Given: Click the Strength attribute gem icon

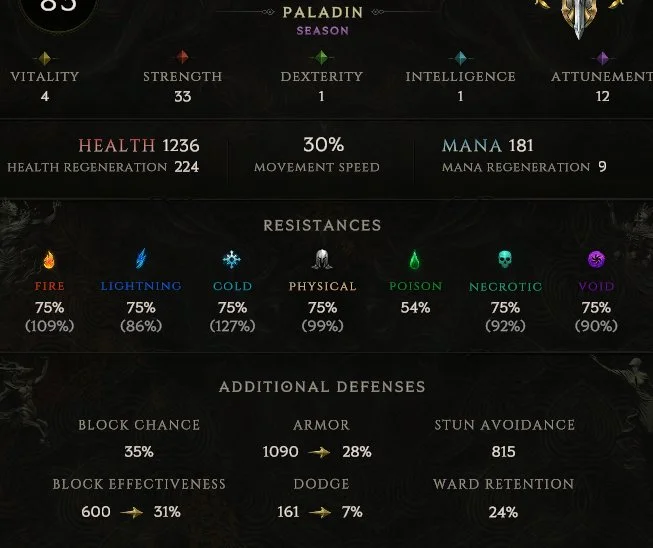Looking at the screenshot, I should point(182,58).
